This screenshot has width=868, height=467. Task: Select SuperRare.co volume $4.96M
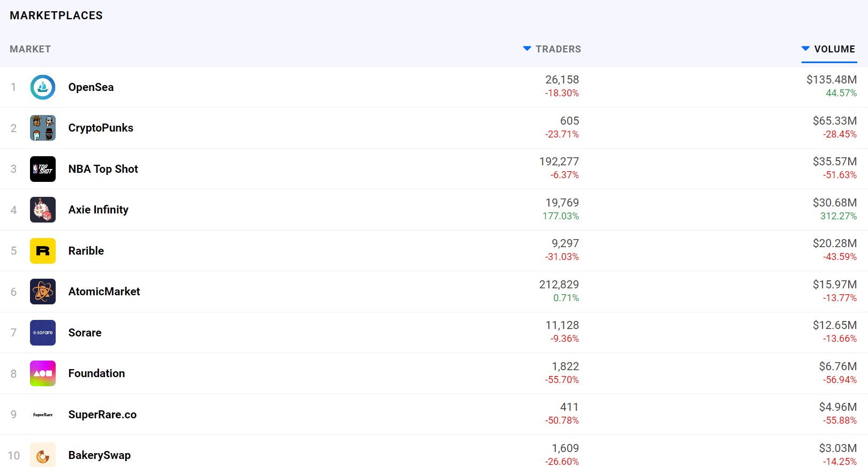pyautogui.click(x=838, y=407)
